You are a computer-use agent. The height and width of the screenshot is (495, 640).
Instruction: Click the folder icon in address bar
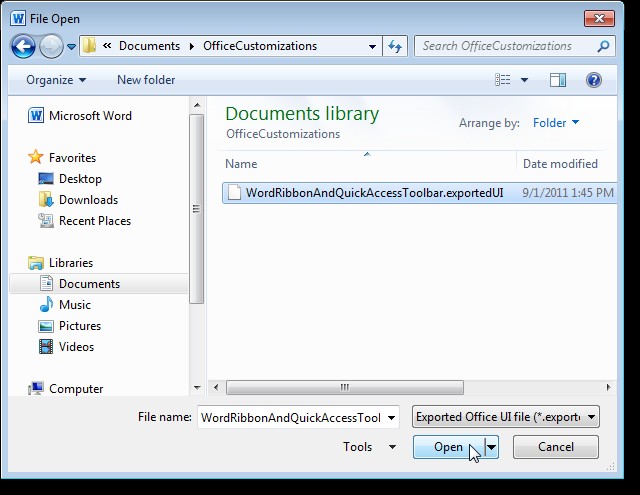coord(89,46)
